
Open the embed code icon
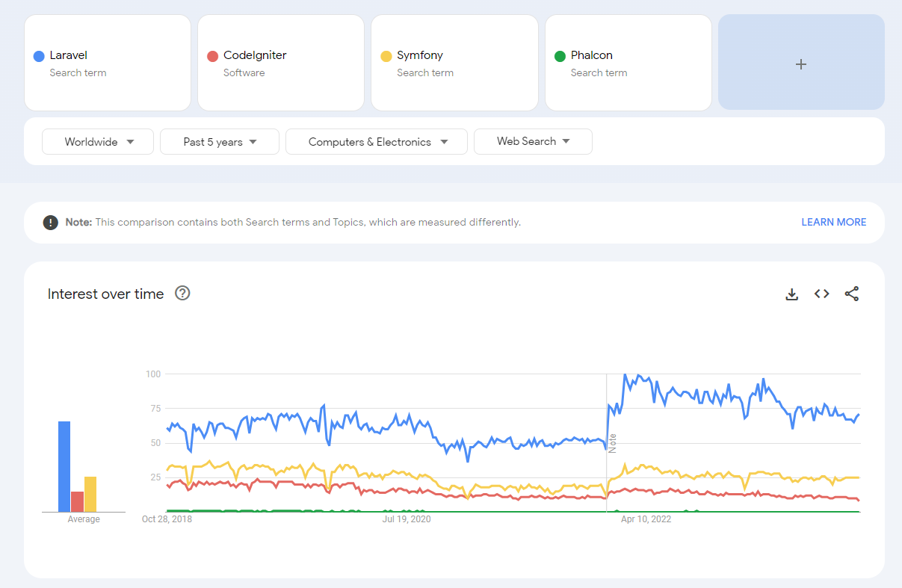tap(822, 294)
